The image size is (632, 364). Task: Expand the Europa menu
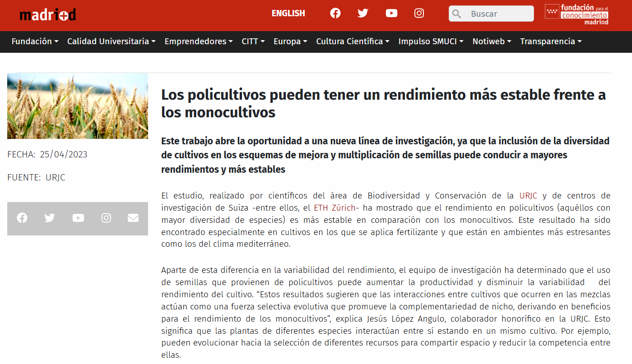[290, 41]
